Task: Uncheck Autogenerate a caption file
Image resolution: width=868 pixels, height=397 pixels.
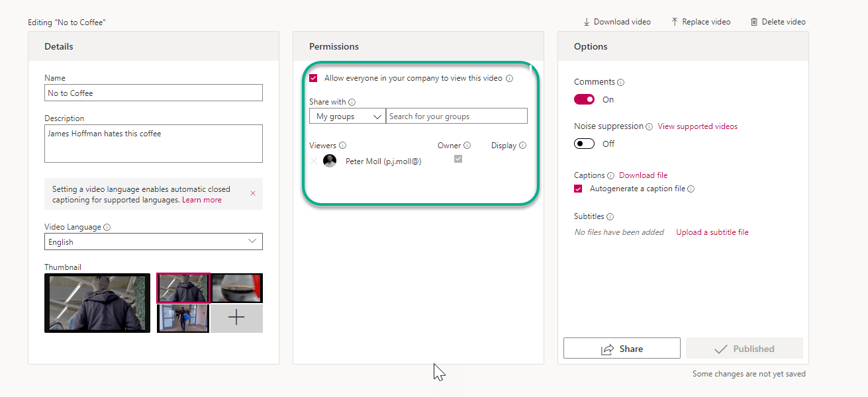Action: 578,189
